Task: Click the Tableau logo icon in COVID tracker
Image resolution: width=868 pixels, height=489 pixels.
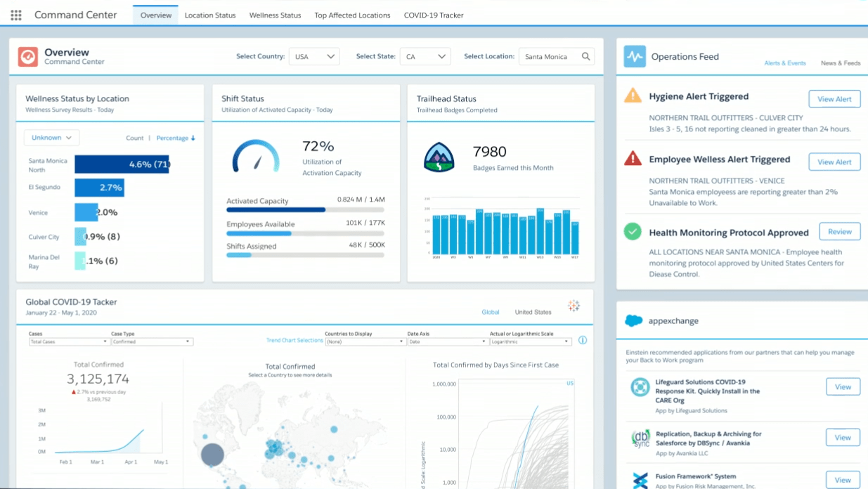Action: pyautogui.click(x=574, y=306)
